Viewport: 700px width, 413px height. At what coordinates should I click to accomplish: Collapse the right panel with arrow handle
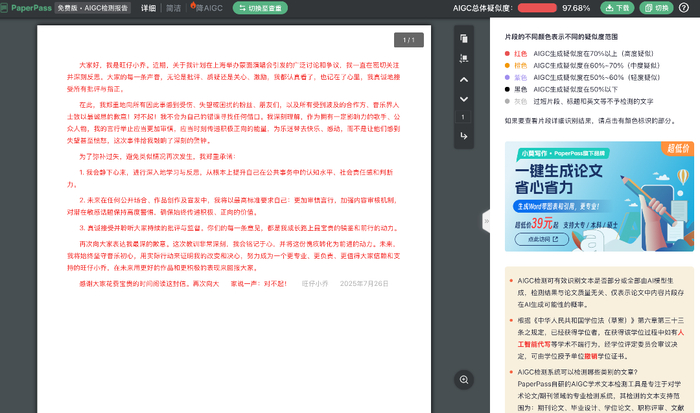(486, 221)
